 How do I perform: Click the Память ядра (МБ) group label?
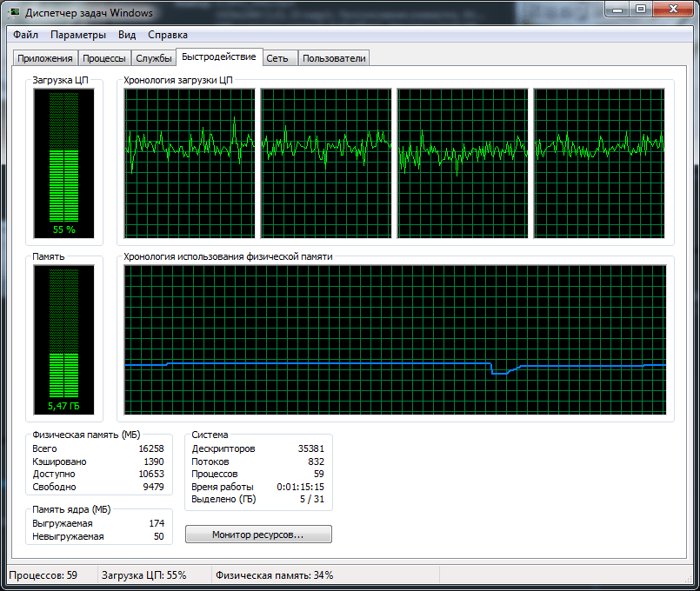[x=71, y=510]
